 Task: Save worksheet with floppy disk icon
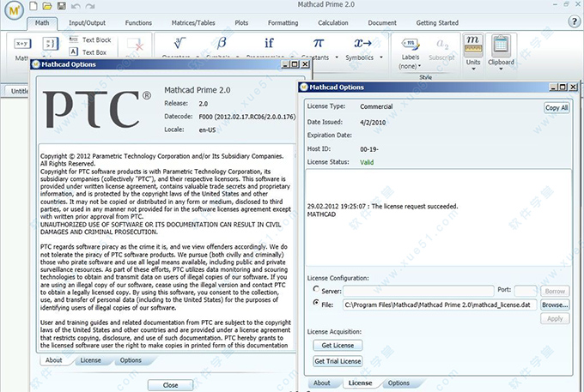(x=62, y=6)
